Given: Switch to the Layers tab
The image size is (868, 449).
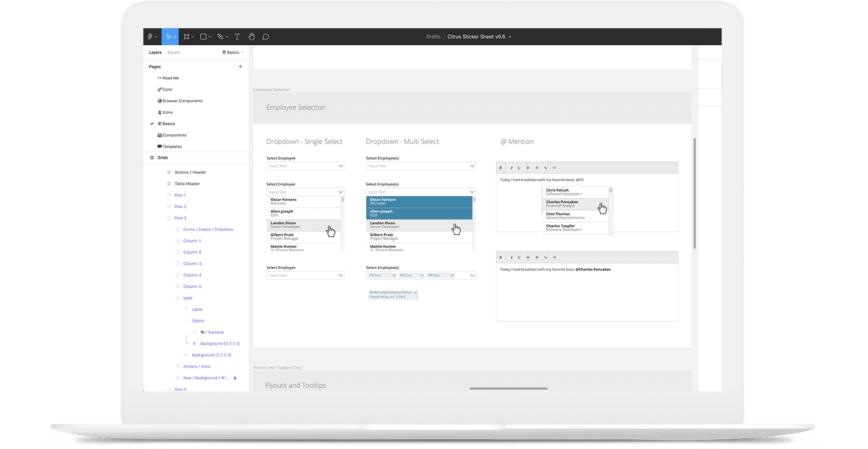Looking at the screenshot, I should coord(155,52).
